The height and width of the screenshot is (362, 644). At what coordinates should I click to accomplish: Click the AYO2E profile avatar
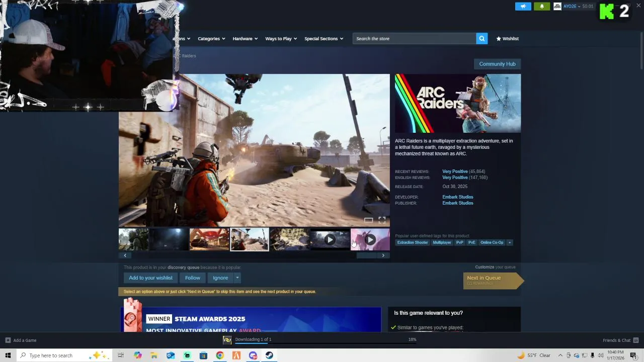pyautogui.click(x=557, y=7)
